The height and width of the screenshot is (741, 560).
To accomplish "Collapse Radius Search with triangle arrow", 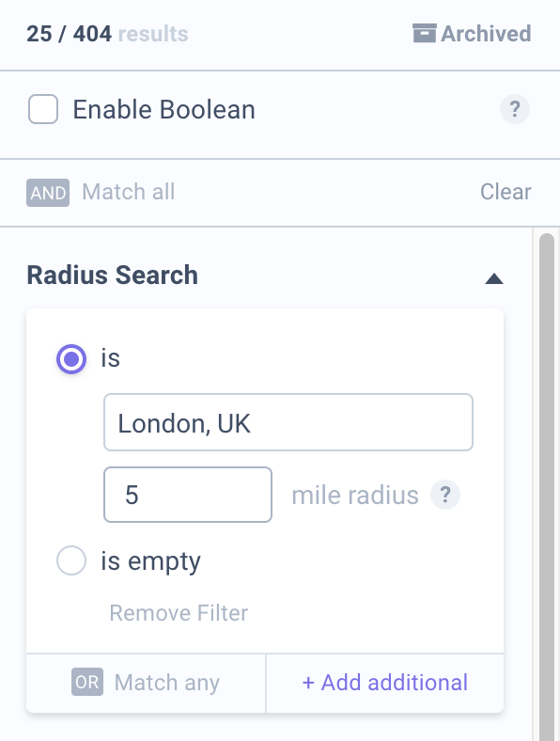I will (x=494, y=279).
